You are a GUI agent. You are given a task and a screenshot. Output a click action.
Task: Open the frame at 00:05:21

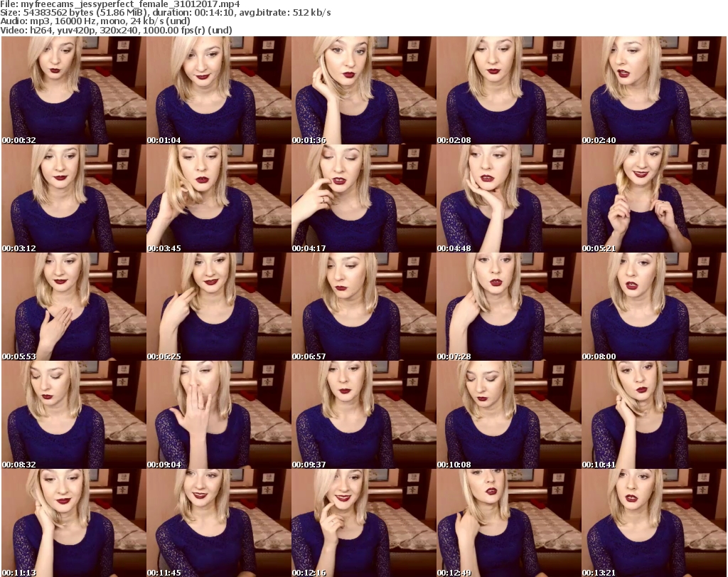(653, 198)
